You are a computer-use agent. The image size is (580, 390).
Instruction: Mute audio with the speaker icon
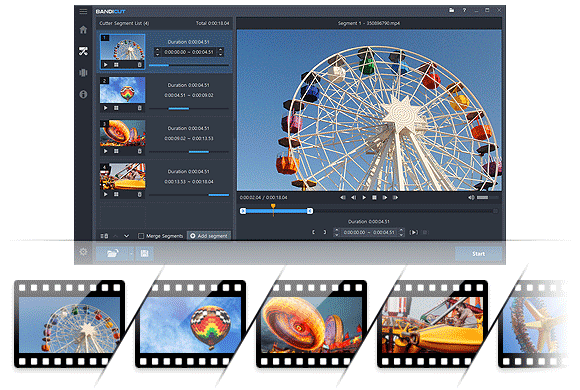(471, 198)
